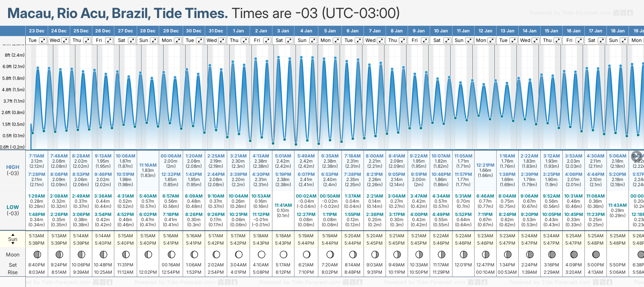Viewport: 644px width, 287px height.
Task: Click the HIGH (-03) row label
Action: tap(13, 170)
